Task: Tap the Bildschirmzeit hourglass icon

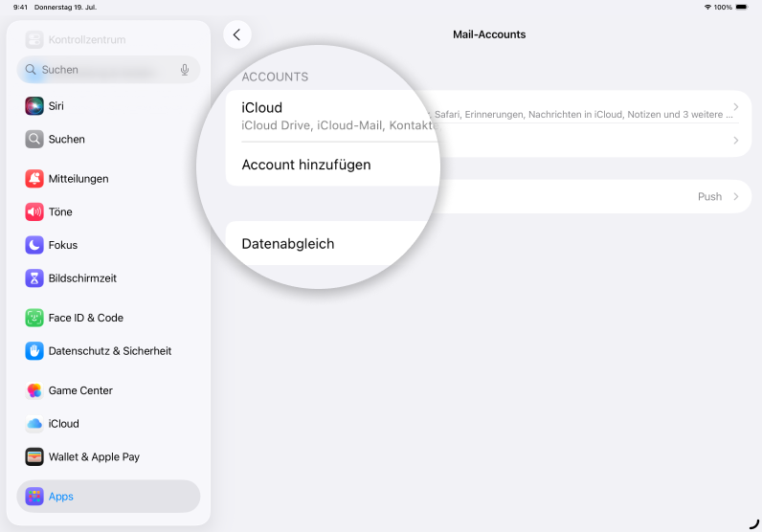Action: (34, 278)
